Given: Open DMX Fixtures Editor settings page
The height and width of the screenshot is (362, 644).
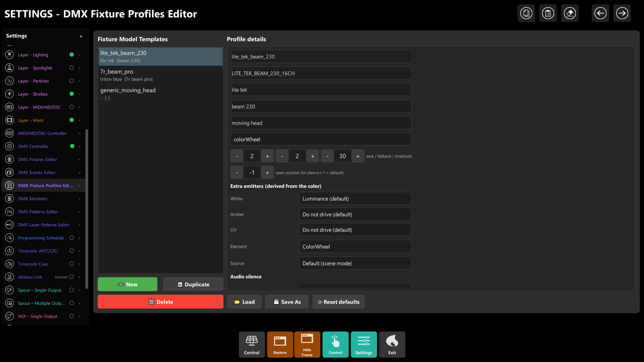Looking at the screenshot, I should (38, 159).
